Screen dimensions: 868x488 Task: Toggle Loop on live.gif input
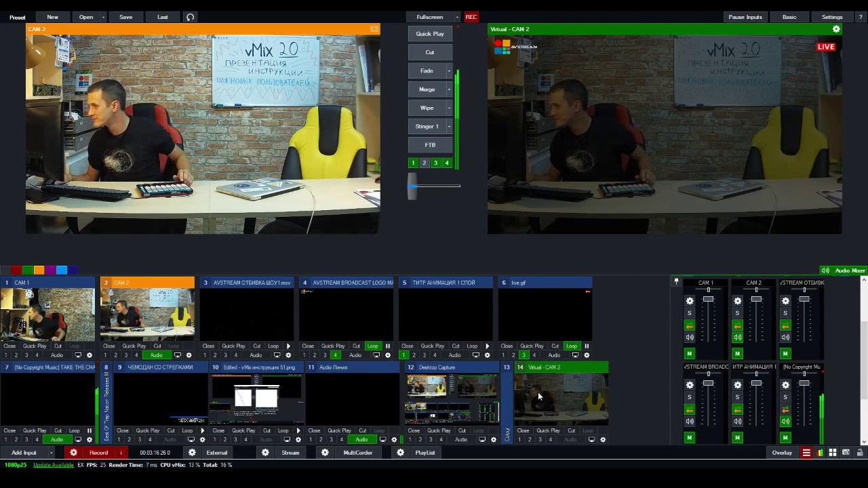click(x=572, y=346)
